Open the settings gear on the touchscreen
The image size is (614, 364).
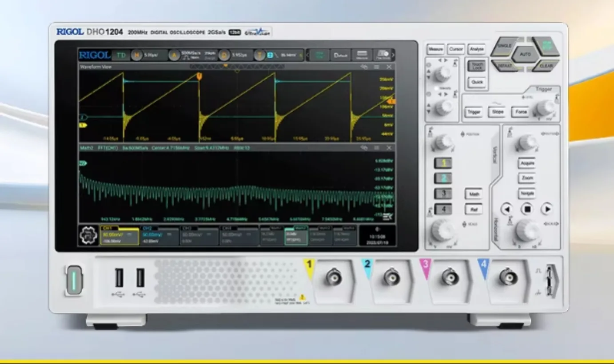(x=88, y=235)
